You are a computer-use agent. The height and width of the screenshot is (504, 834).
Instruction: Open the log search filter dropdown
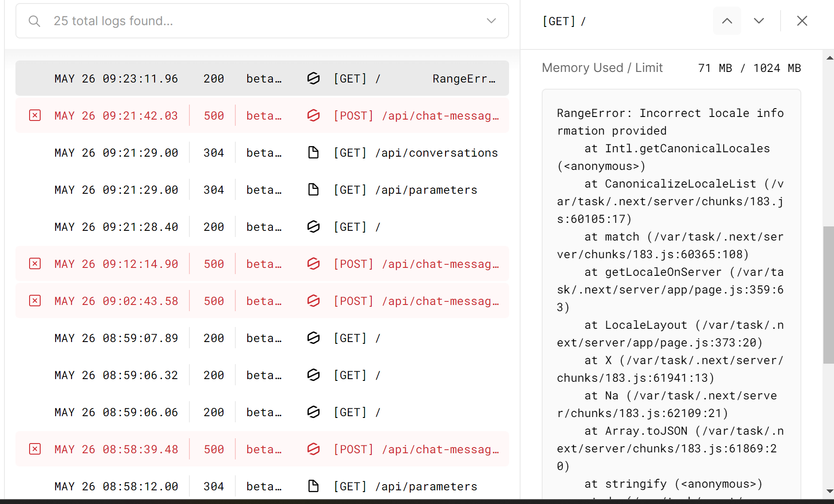coord(491,21)
